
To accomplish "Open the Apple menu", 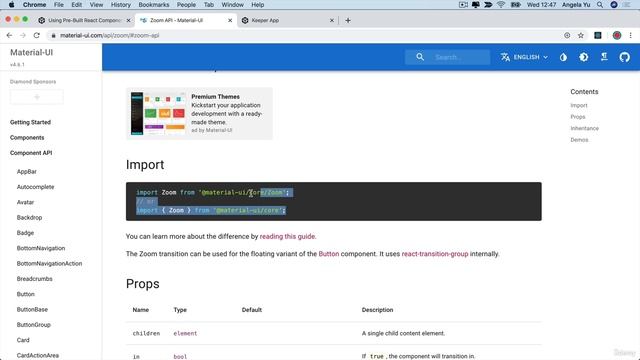I will point(11,5).
